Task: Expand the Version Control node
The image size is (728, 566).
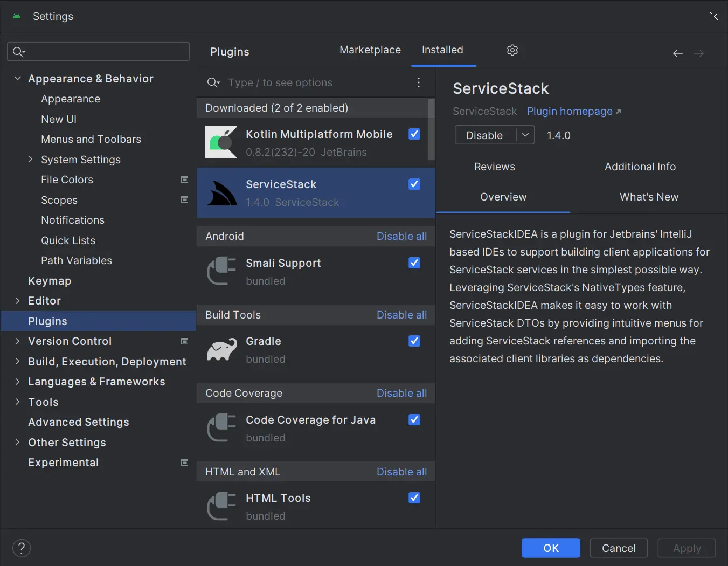Action: [x=18, y=341]
